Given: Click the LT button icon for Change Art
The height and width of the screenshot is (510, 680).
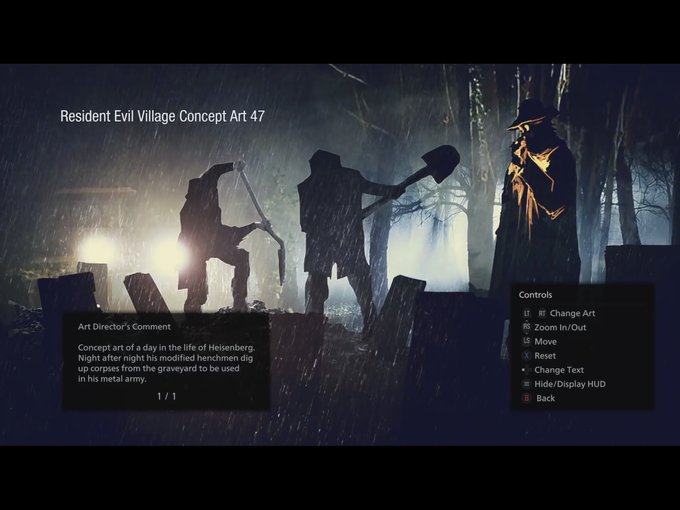Looking at the screenshot, I should 526,313.
